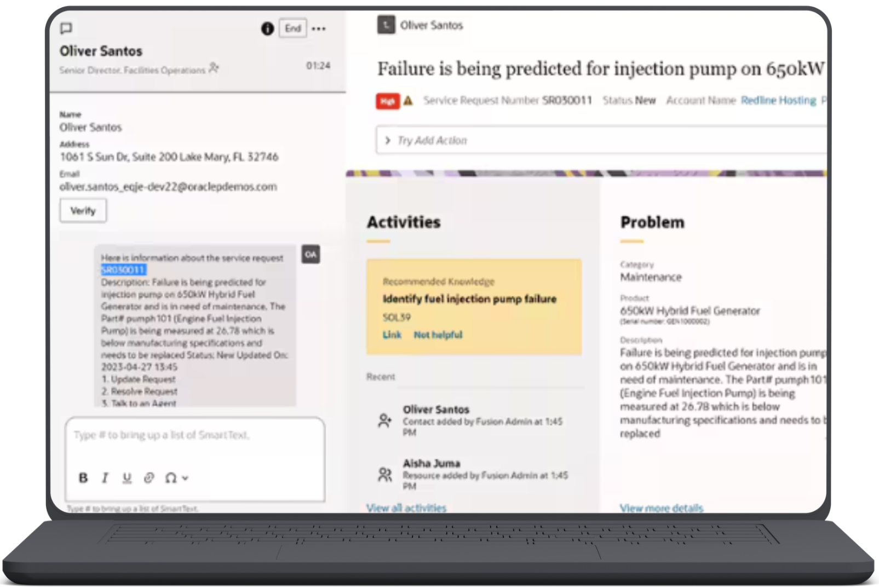
Task: Click the phone icon next to Oliver Santos header
Action: [386, 25]
